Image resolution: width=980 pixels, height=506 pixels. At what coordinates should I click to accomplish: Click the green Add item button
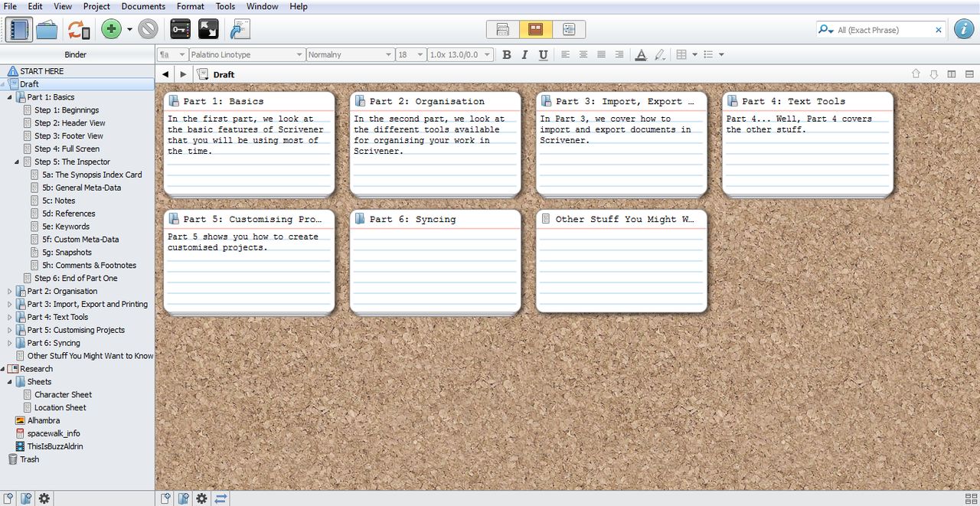tap(112, 30)
